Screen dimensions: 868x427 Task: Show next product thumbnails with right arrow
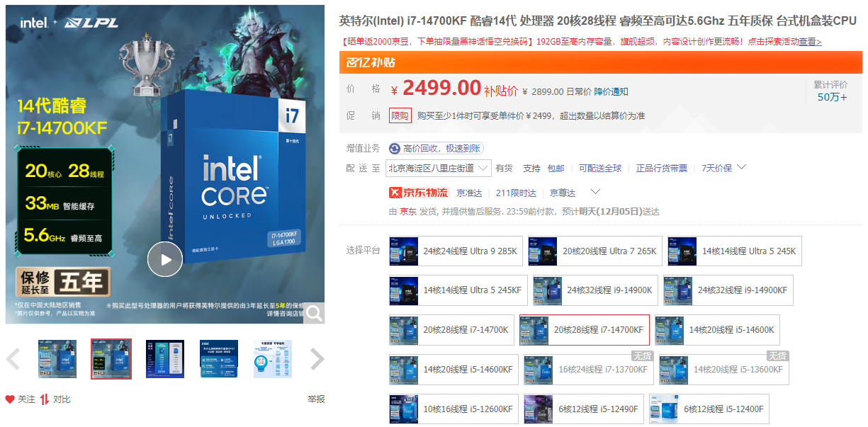click(317, 359)
